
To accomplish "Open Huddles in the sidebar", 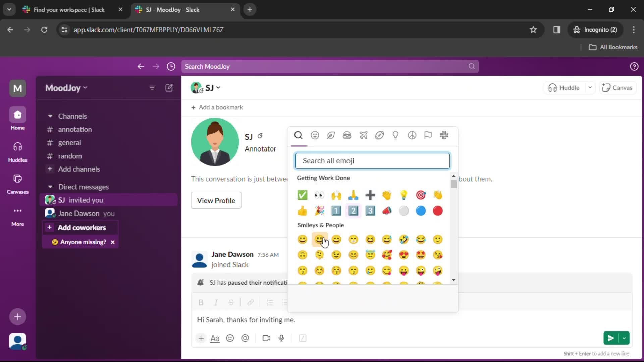I will [18, 152].
